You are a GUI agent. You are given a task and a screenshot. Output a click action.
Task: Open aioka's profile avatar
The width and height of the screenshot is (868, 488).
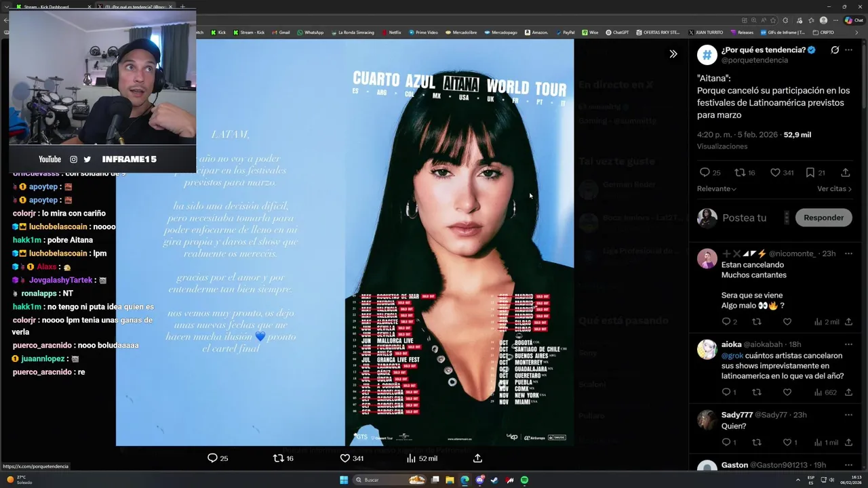click(x=707, y=349)
